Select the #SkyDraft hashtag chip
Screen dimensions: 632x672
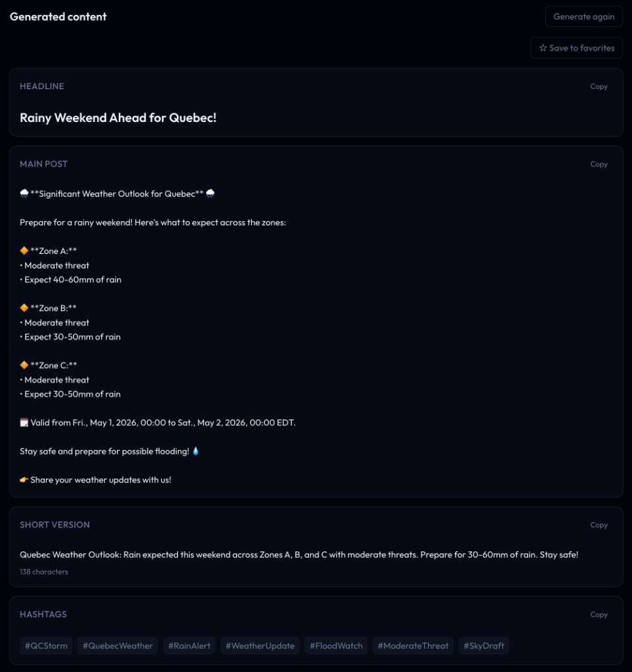(485, 646)
